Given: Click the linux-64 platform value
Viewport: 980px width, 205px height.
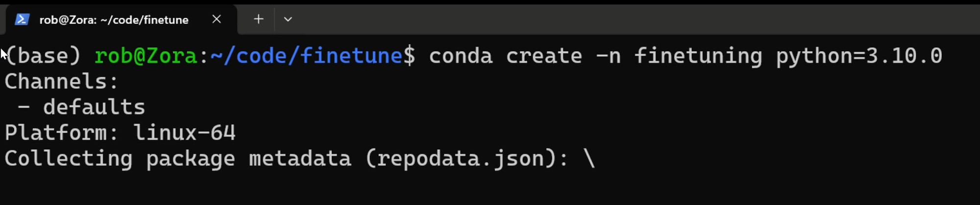Looking at the screenshot, I should (x=184, y=133).
